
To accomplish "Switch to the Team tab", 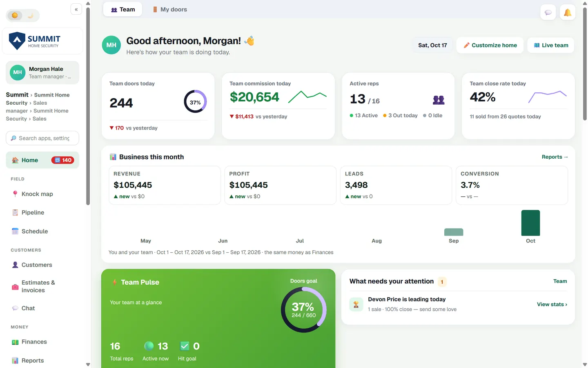I will pos(122,9).
